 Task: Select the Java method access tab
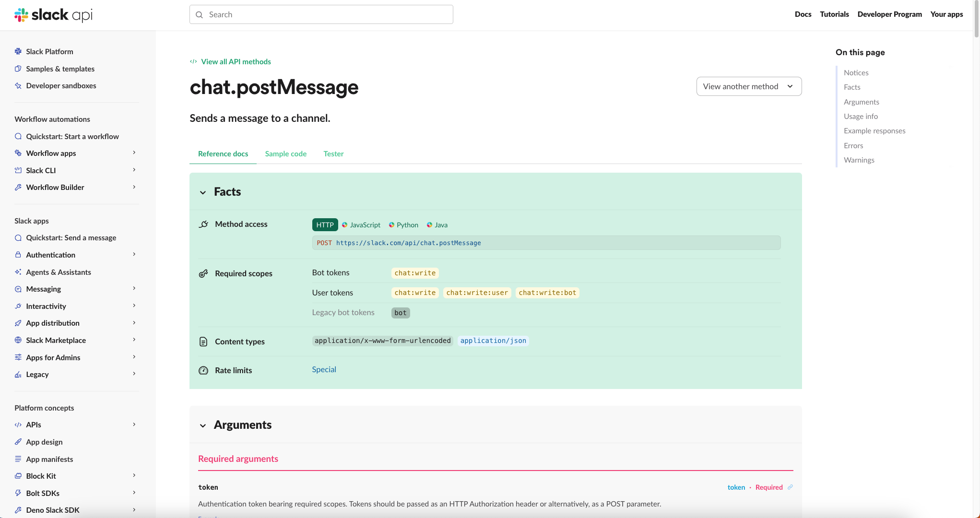pos(437,225)
